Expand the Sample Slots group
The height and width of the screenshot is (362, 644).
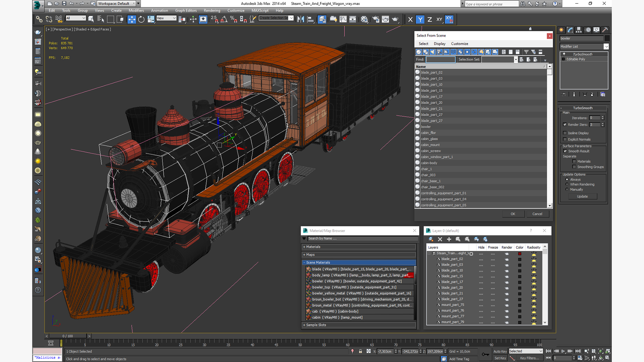[x=359, y=325]
